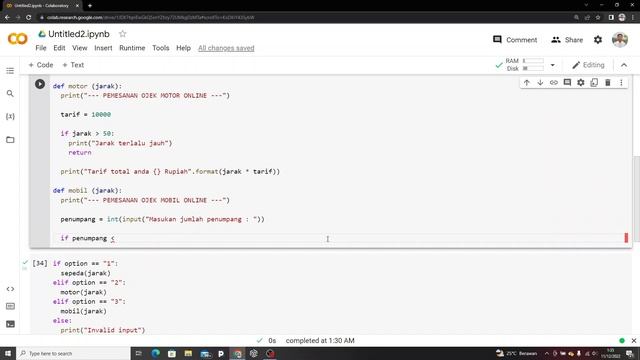Open the Runtime menu
The image size is (640, 360).
coord(132,48)
